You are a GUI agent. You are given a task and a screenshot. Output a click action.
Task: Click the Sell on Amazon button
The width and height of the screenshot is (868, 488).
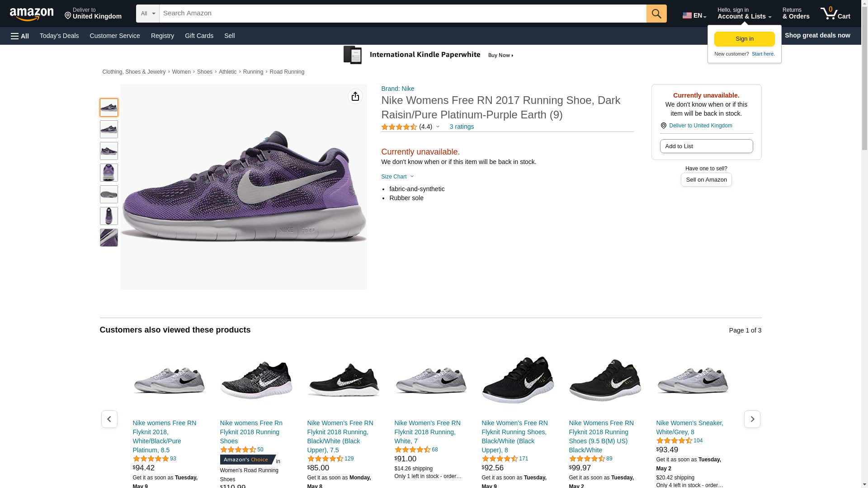pos(706,180)
